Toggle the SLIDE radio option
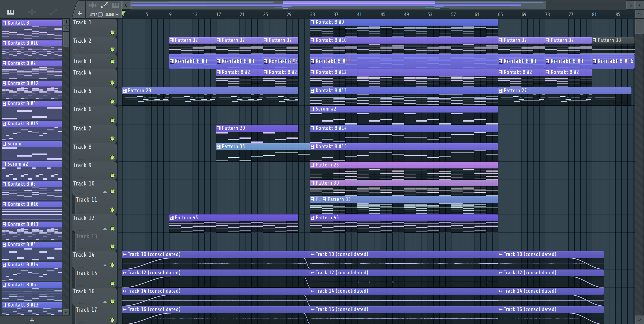 (117, 15)
